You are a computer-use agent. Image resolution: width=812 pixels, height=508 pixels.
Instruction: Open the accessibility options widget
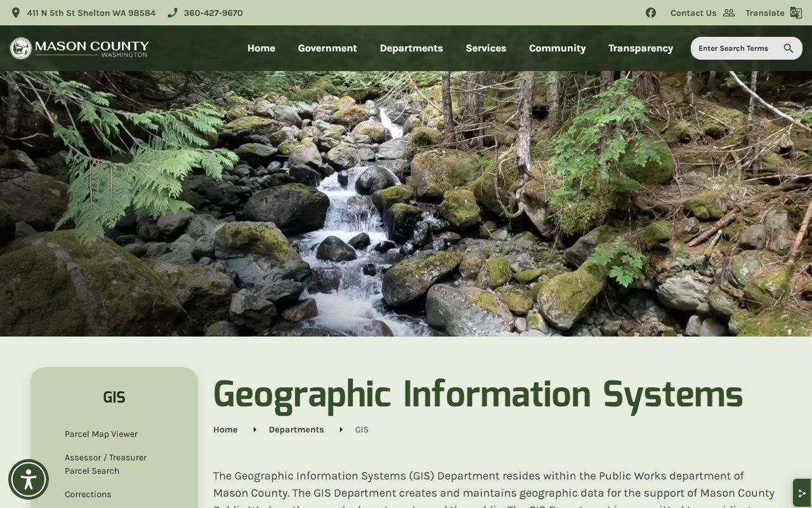click(29, 479)
